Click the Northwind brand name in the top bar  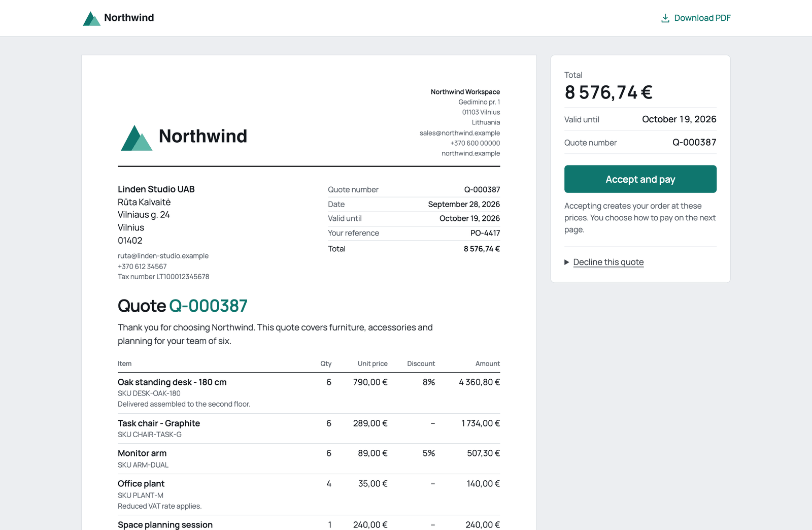coord(129,18)
